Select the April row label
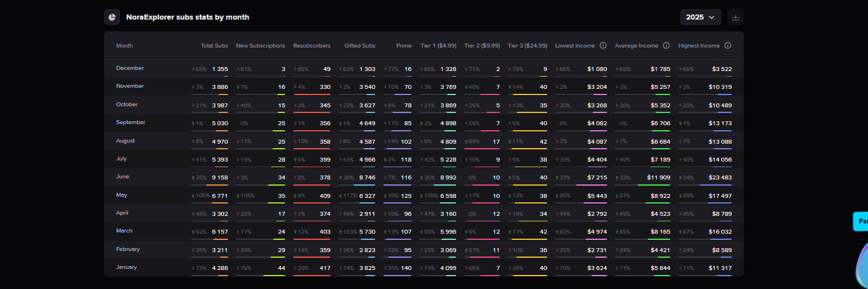The height and width of the screenshot is (289, 868). pyautogui.click(x=122, y=213)
